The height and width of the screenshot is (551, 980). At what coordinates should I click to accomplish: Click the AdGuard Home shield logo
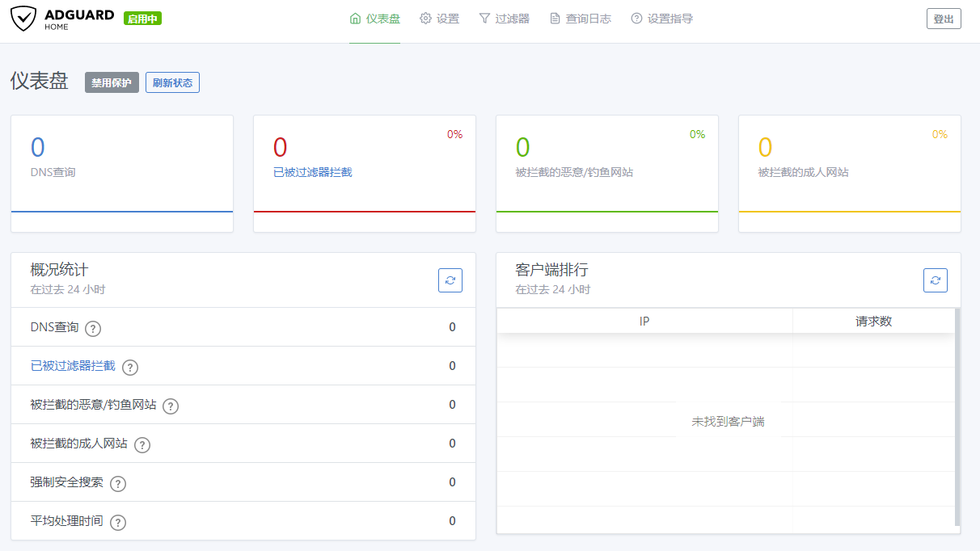point(24,19)
